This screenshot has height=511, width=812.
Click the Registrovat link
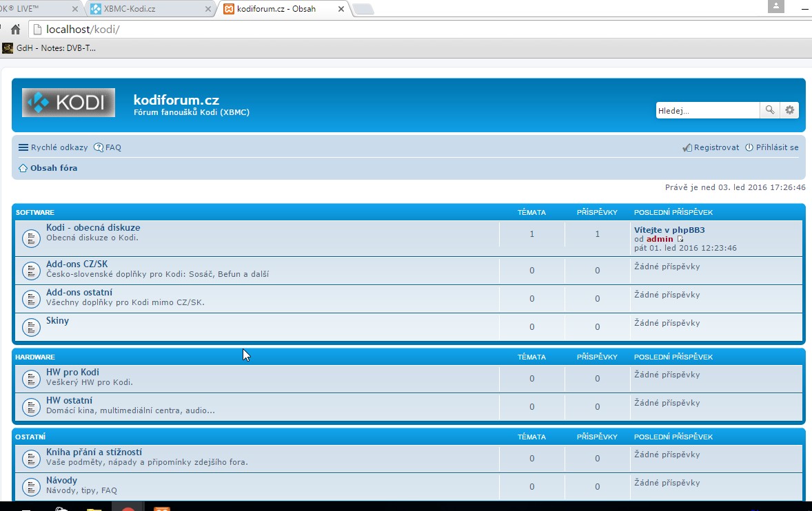(x=715, y=147)
